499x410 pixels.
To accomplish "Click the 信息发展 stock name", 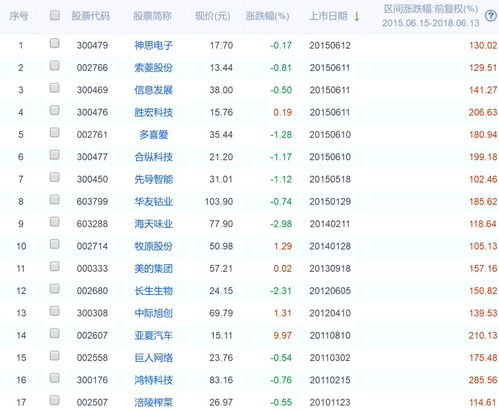I will pos(153,90).
